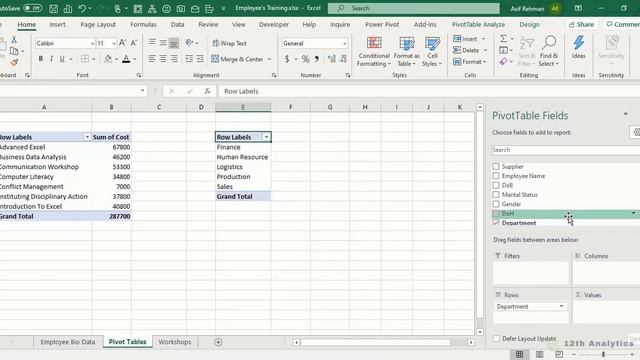Toggle the AutoSave switch
This screenshot has width=640, height=360.
coord(32,8)
